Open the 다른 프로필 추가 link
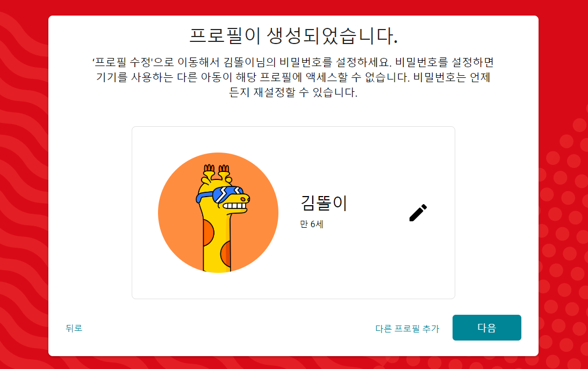Image resolution: width=588 pixels, height=369 pixels. (407, 329)
